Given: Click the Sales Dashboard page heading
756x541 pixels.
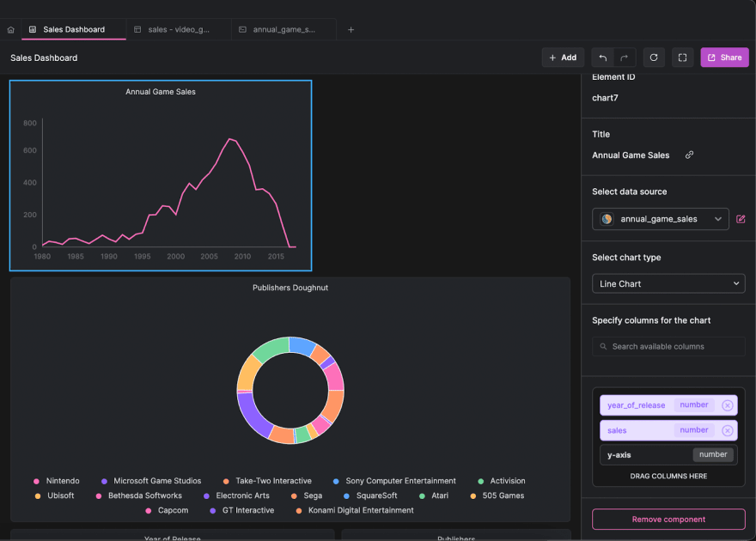Looking at the screenshot, I should [x=44, y=58].
